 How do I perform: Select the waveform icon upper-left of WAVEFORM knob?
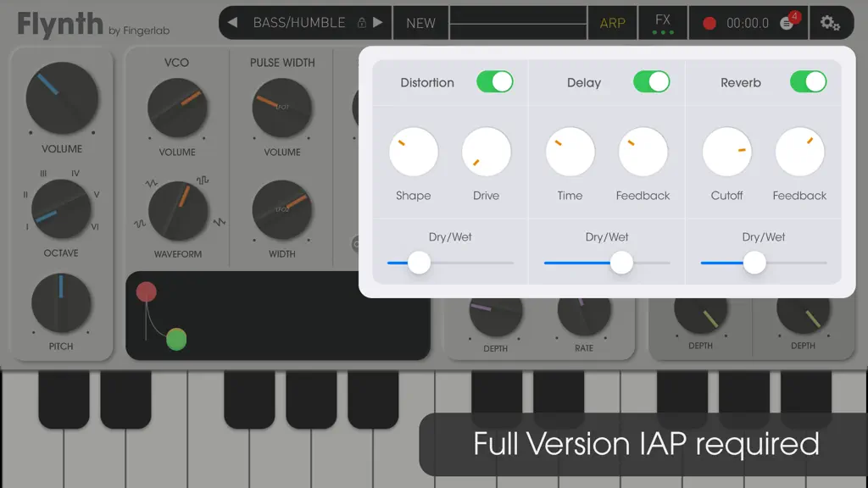pos(151,183)
